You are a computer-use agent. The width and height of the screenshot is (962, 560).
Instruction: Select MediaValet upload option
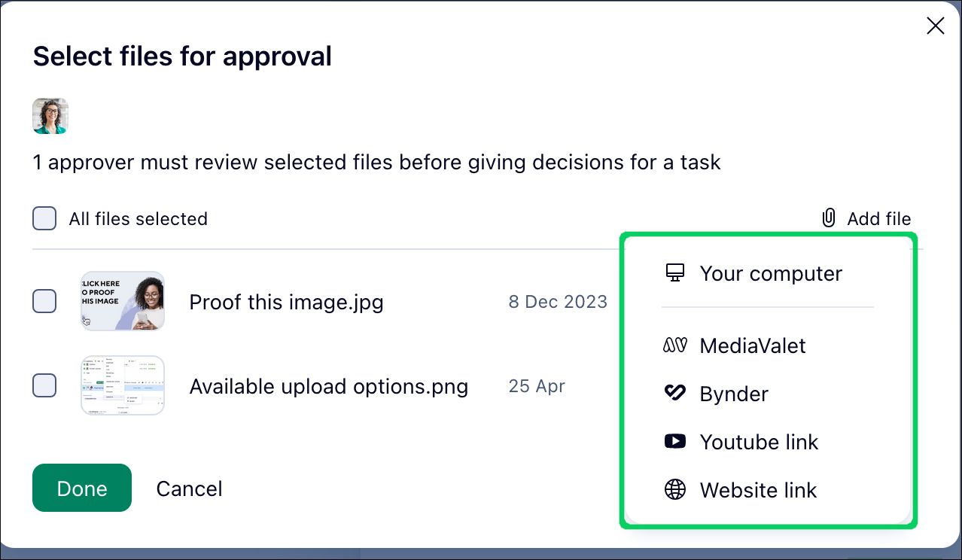point(753,345)
